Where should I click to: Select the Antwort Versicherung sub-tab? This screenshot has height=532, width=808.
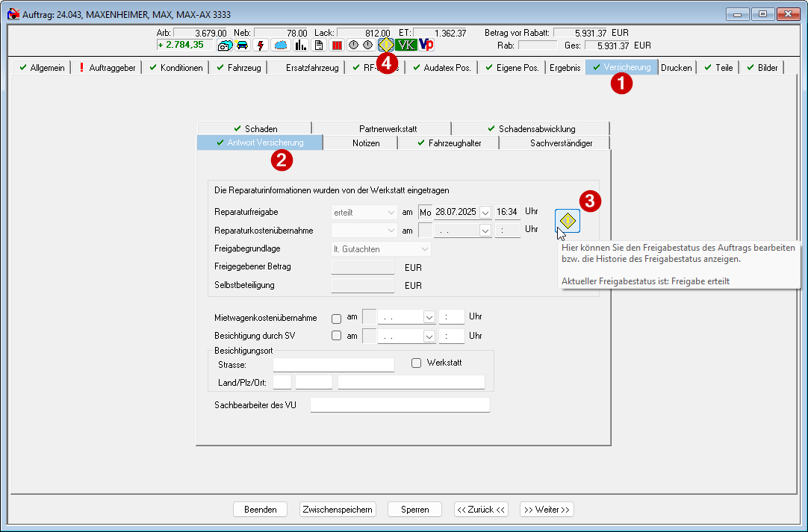[x=260, y=143]
